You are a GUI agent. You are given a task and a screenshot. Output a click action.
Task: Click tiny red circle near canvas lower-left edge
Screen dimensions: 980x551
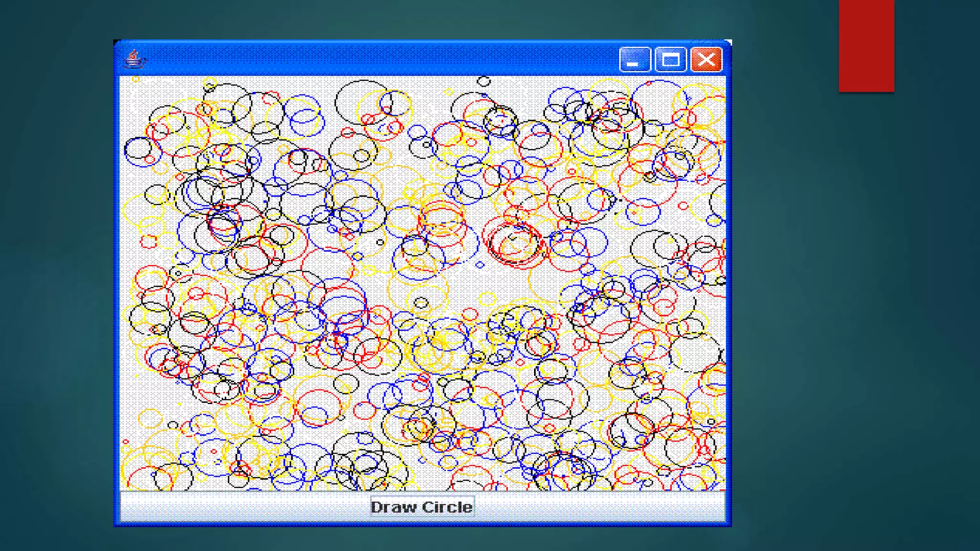coord(126,442)
